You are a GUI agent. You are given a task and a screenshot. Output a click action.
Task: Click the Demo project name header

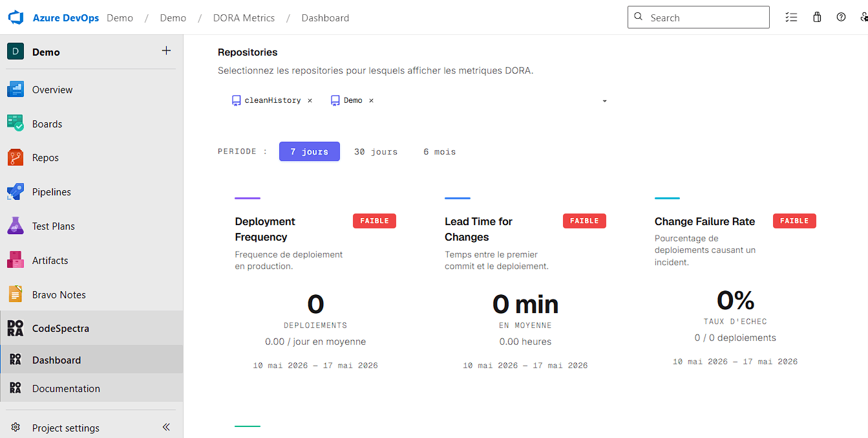[46, 52]
